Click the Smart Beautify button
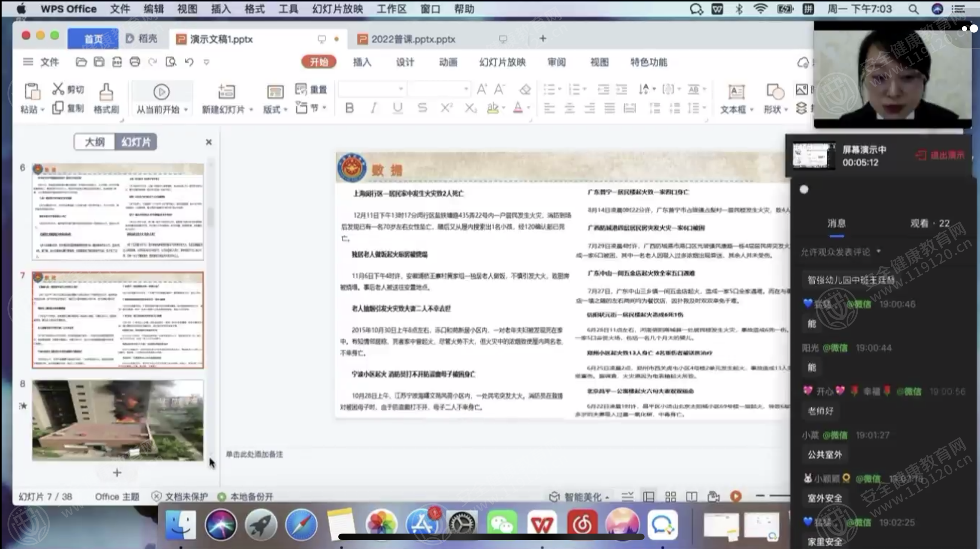 [579, 497]
